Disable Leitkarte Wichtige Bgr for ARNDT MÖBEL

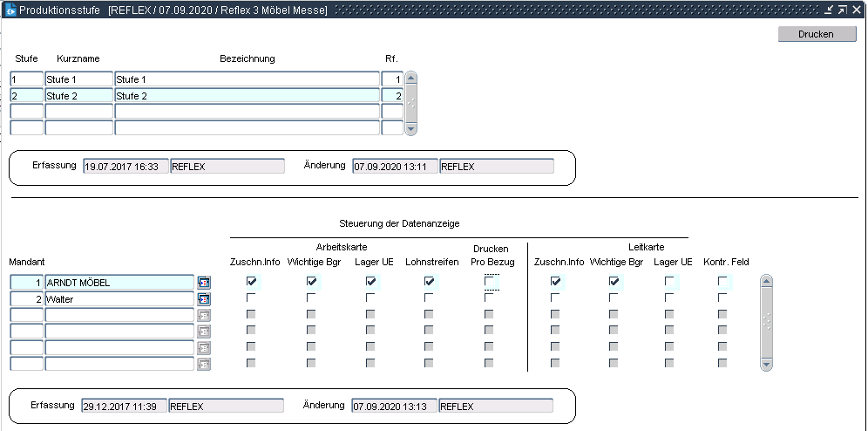point(614,281)
